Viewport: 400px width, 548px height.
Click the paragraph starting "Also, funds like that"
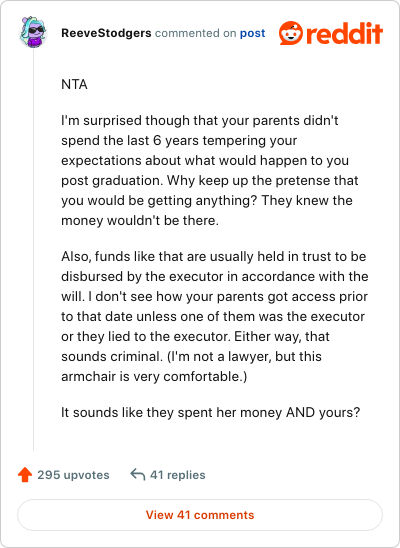215,317
